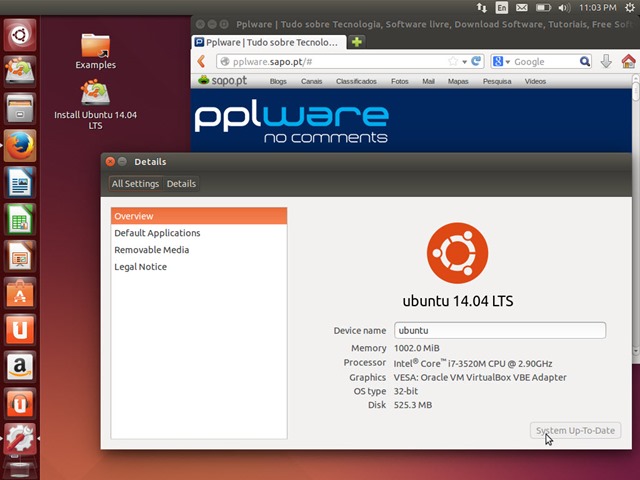Image resolution: width=640 pixels, height=480 pixels.
Task: Click the battery indicator in top panel
Action: tap(543, 7)
